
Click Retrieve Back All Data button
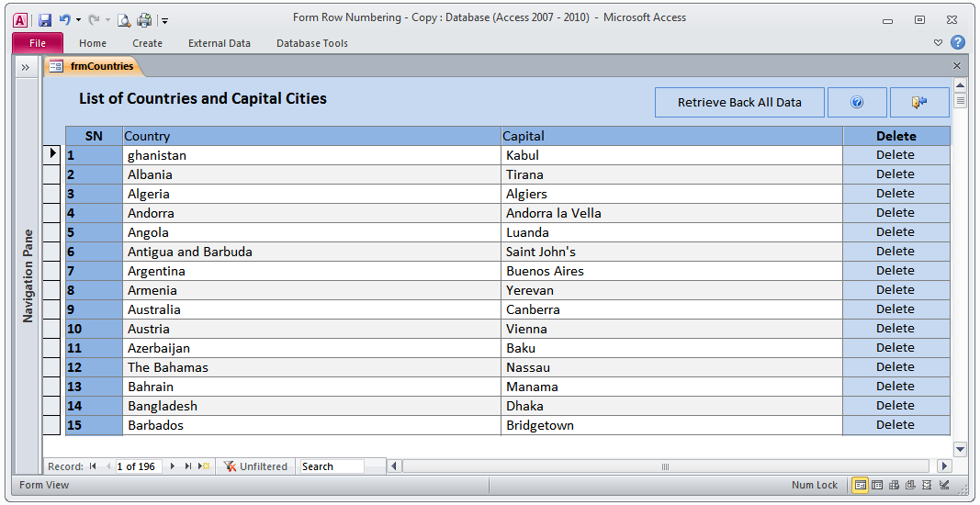[739, 103]
